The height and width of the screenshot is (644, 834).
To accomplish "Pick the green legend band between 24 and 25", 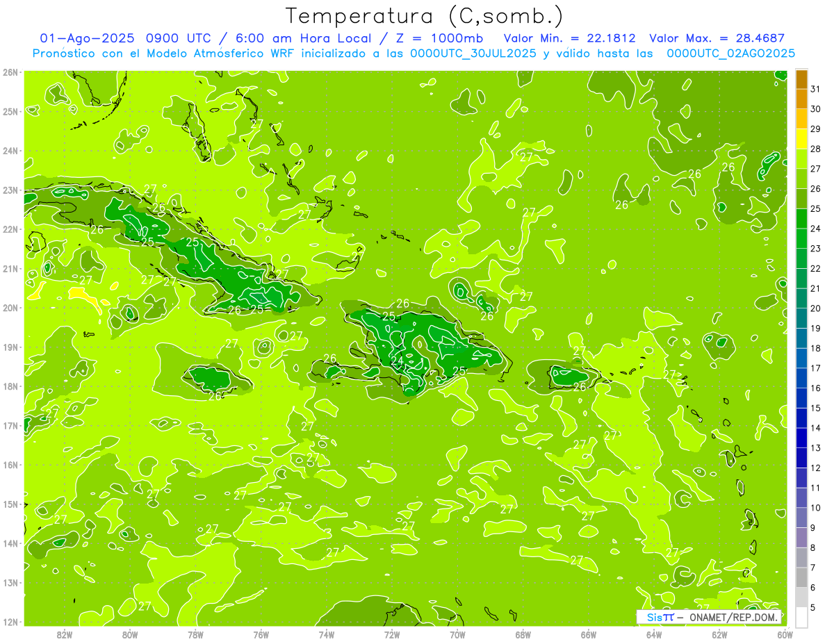I will 801,219.
